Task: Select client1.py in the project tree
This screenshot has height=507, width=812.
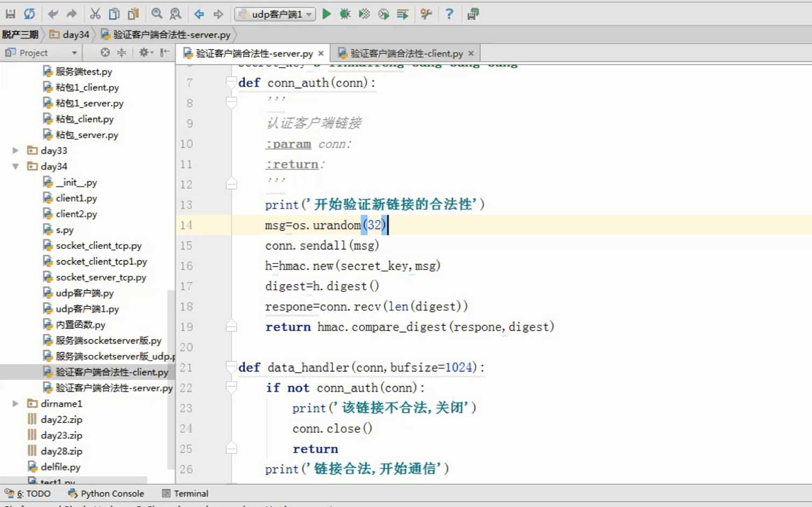Action: tap(70, 198)
